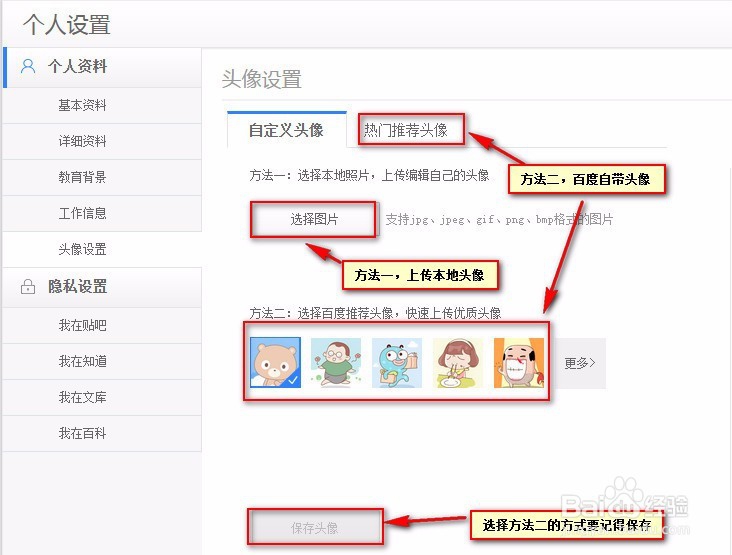
Task: Open 教育背景 in the sidebar
Action: tap(102, 177)
